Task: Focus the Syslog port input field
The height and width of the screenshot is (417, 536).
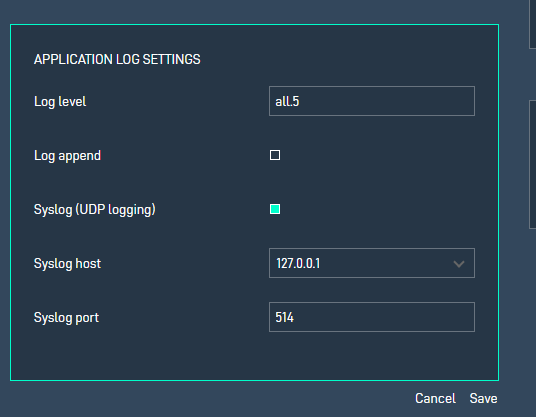Action: point(372,317)
